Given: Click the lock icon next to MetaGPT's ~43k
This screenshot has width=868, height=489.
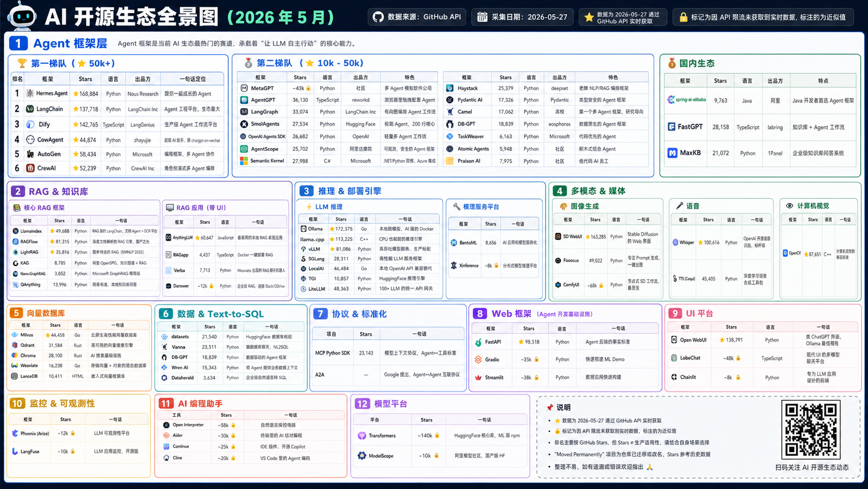Looking at the screenshot, I should [x=308, y=88].
